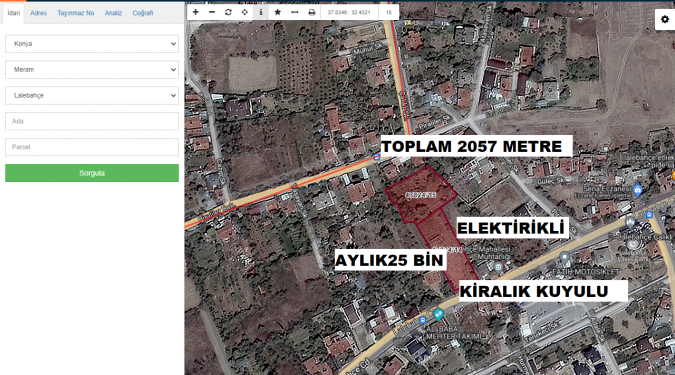Activate the info tool icon
Screen dimensions: 675x375
pyautogui.click(x=261, y=12)
